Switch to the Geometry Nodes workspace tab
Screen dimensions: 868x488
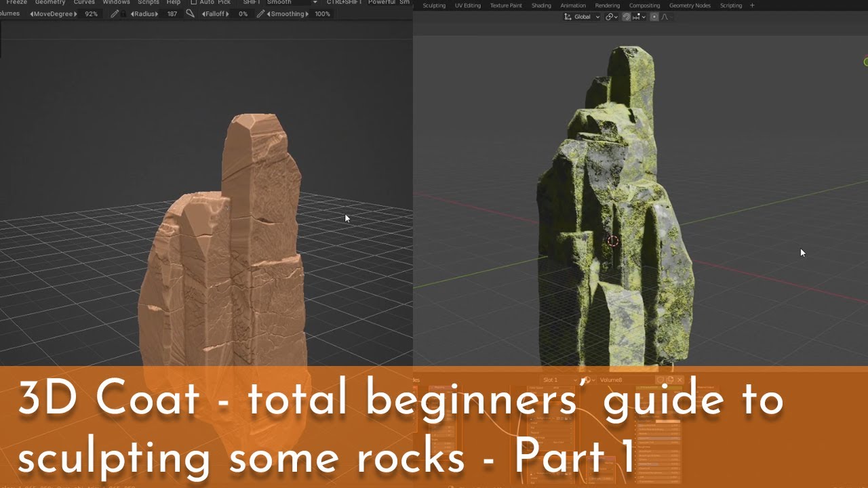(690, 5)
